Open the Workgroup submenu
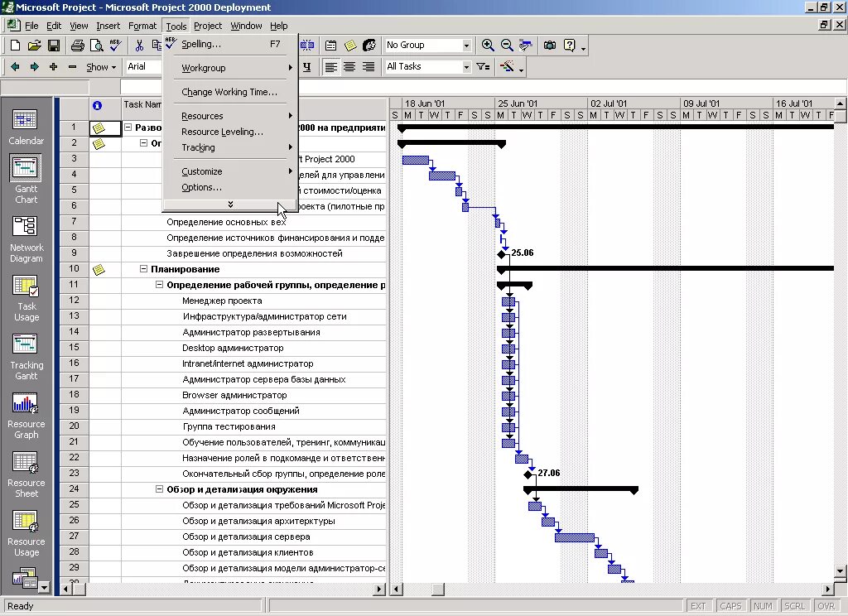Viewport: 848px width, 616px height. point(230,68)
